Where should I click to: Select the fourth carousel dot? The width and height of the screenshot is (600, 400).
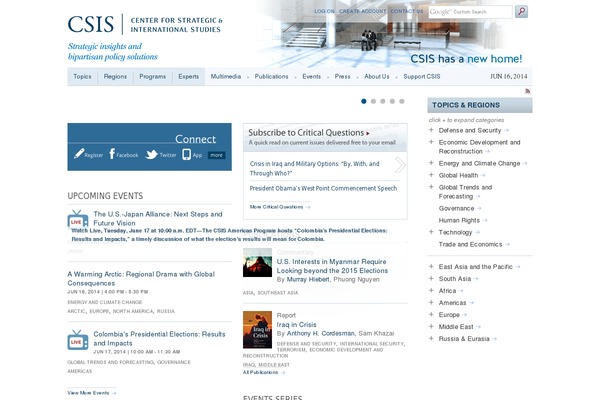[x=392, y=101]
